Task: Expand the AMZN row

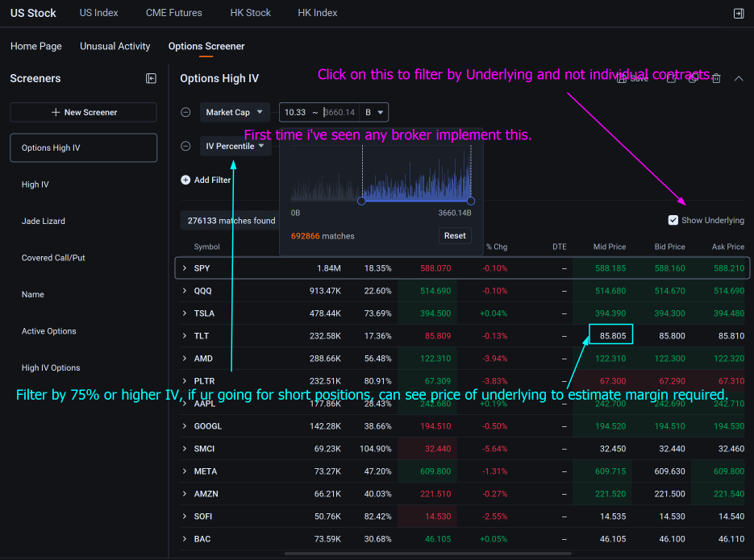Action: [x=185, y=494]
